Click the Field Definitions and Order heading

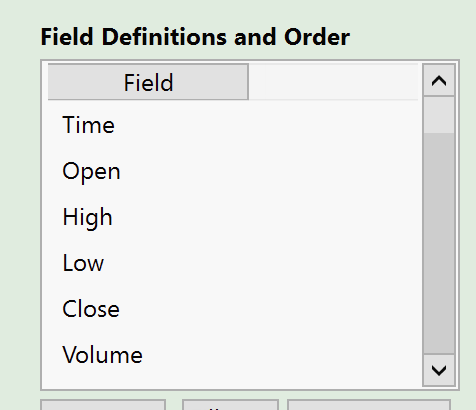point(195,37)
